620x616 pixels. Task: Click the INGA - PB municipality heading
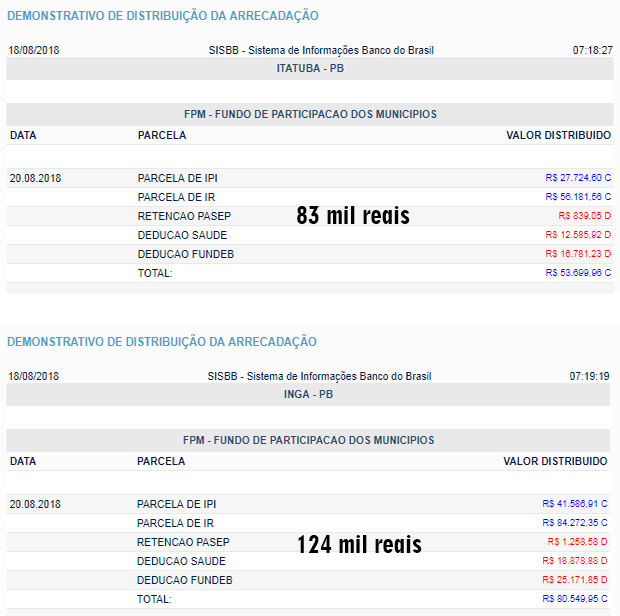(308, 394)
